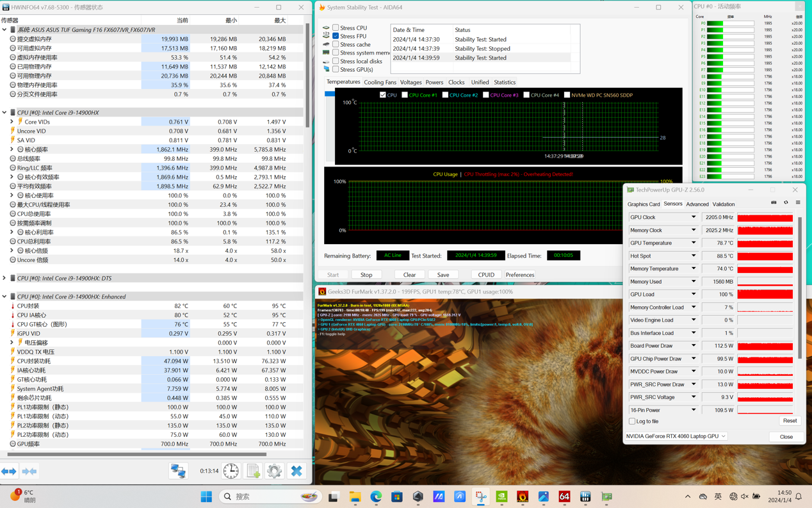Expand the Core VIDs tree row
Image resolution: width=812 pixels, height=508 pixels.
(12, 122)
